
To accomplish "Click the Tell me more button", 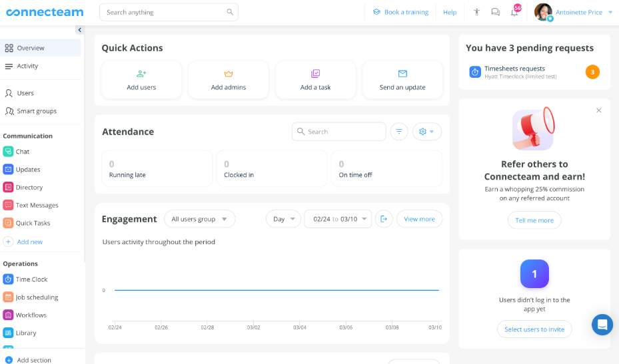I will 534,220.
